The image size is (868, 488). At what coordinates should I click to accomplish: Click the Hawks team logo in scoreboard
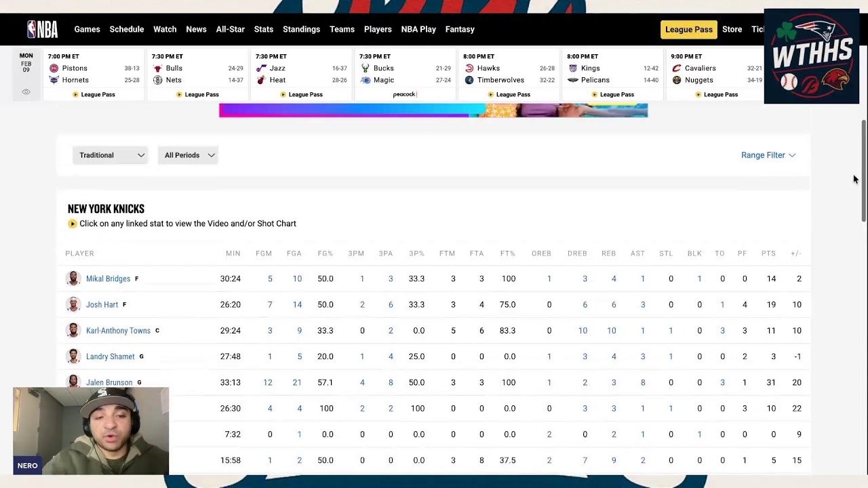click(x=469, y=68)
